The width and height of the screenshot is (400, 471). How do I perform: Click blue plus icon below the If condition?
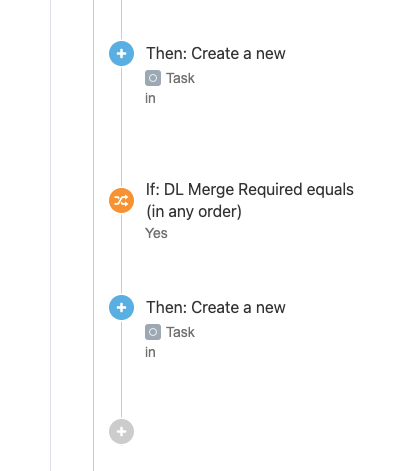pos(121,307)
